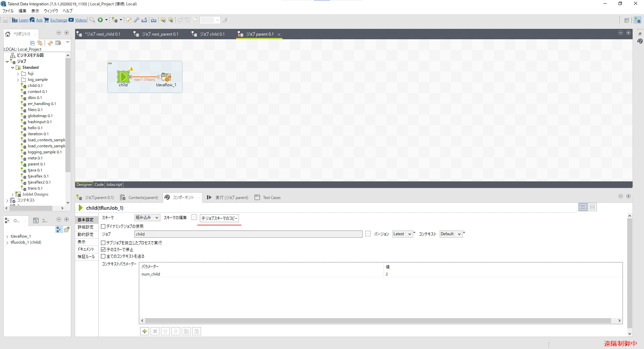644x349 pixels.
Task: Collapse the Standard folder in repository
Action: click(13, 67)
